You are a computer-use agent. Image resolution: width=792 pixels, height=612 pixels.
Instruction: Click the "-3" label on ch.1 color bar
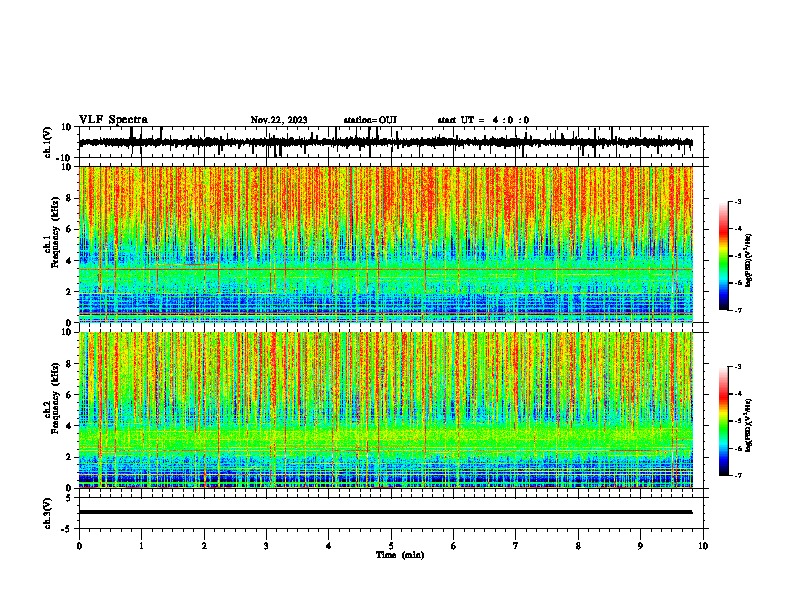tap(737, 201)
